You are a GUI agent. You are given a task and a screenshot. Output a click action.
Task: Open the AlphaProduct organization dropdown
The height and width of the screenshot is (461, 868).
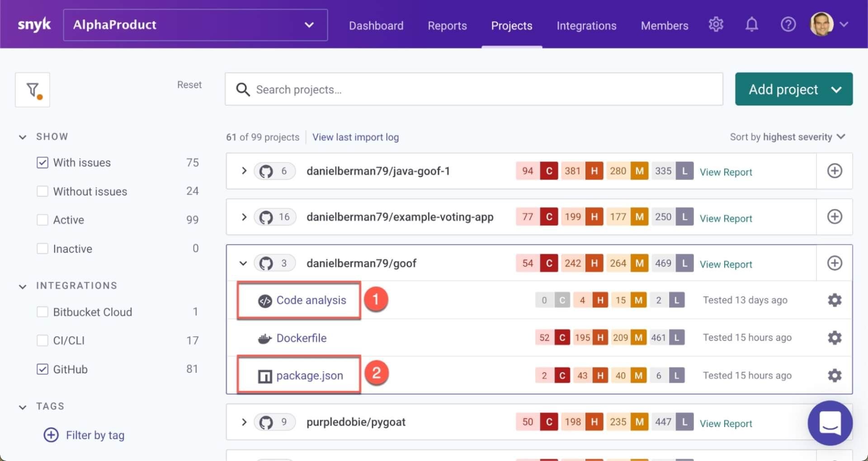309,25
